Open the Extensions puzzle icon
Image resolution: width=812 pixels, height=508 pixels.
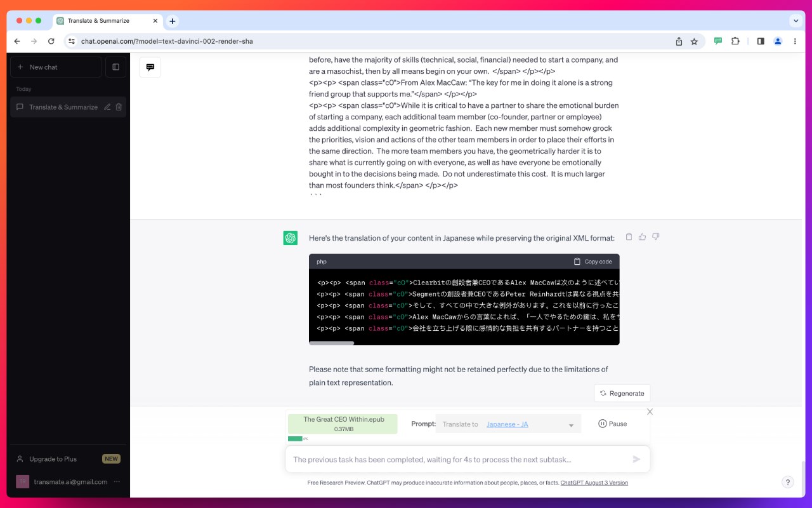735,41
